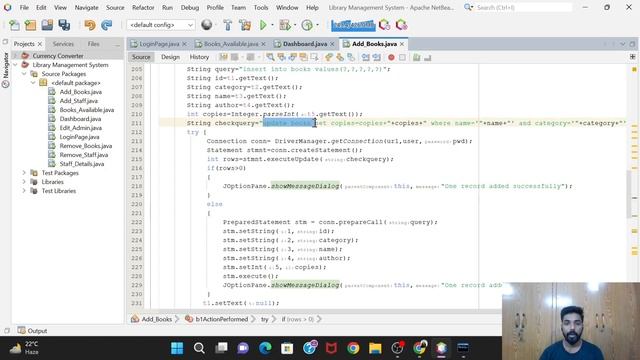
Task: Click the Save All toolbar icon
Action: 64,25
